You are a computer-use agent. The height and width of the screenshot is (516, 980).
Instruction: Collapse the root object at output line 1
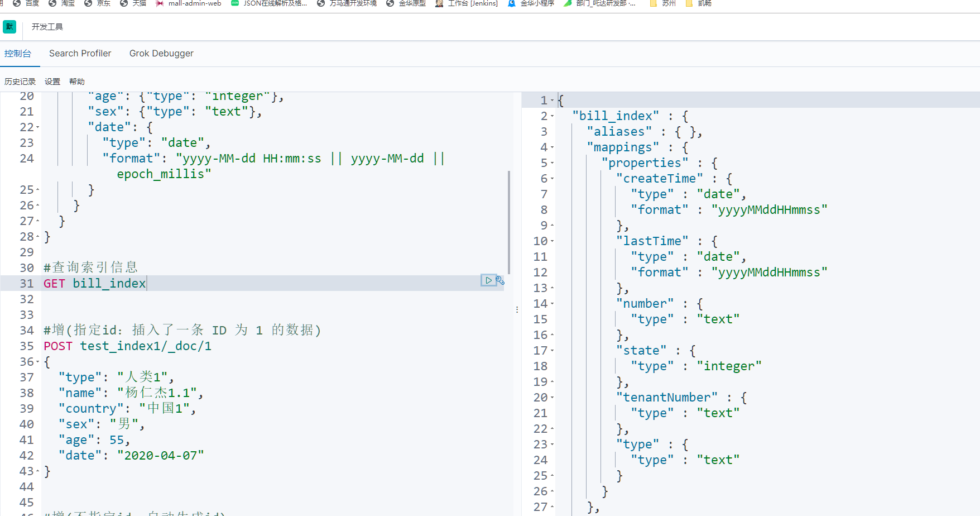(552, 101)
